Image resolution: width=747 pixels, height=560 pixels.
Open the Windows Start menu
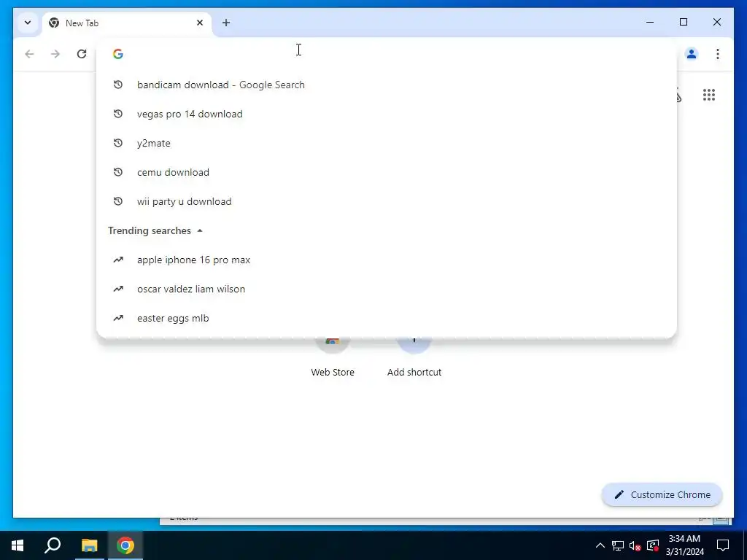18,545
